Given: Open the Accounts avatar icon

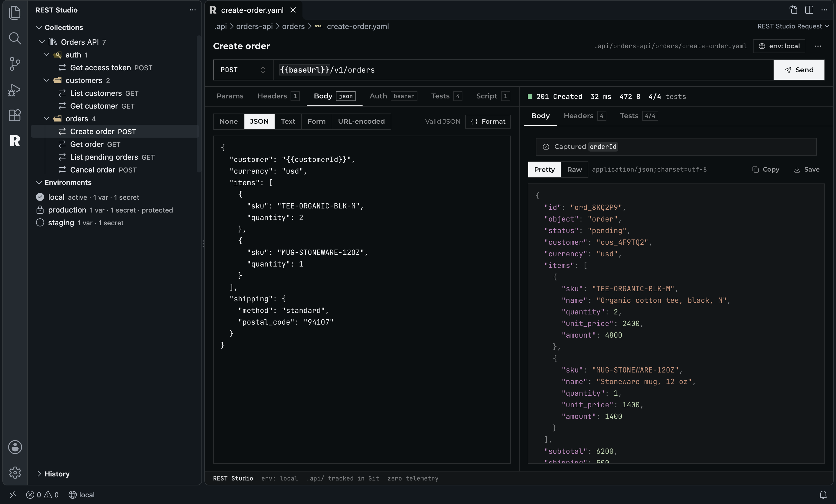Looking at the screenshot, I should coord(15,447).
